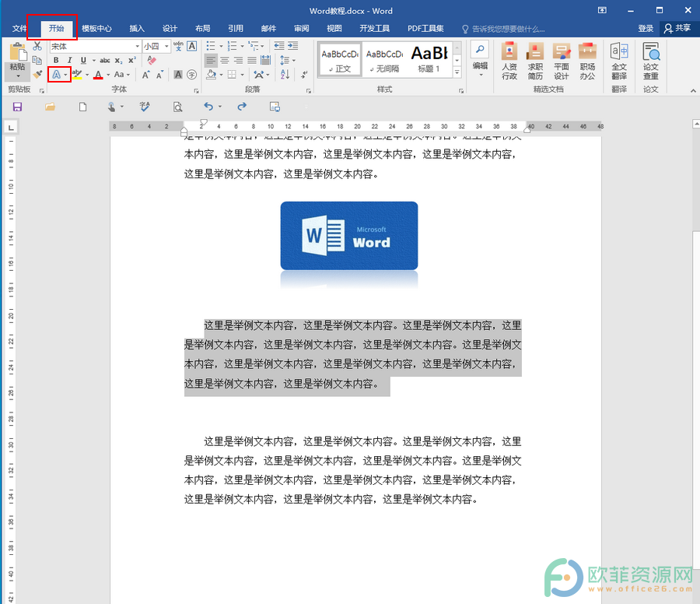Click the phonetic guide (wén) icon
700x604 pixels.
point(178,46)
